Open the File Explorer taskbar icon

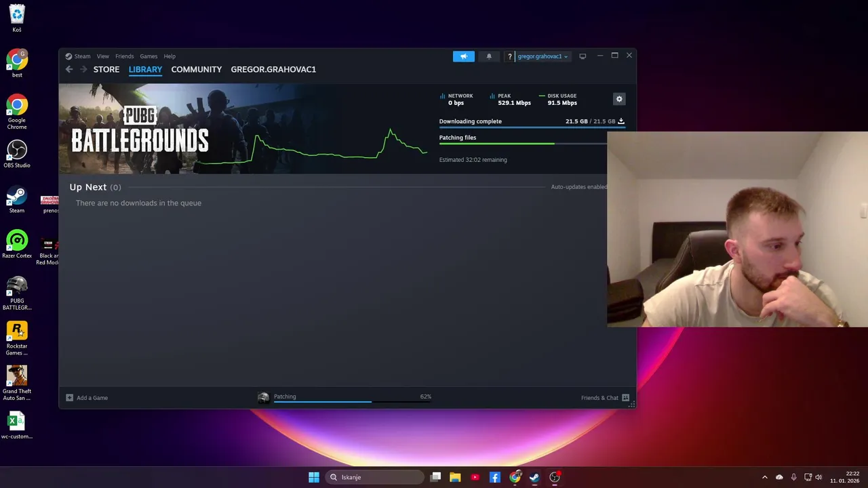[455, 477]
